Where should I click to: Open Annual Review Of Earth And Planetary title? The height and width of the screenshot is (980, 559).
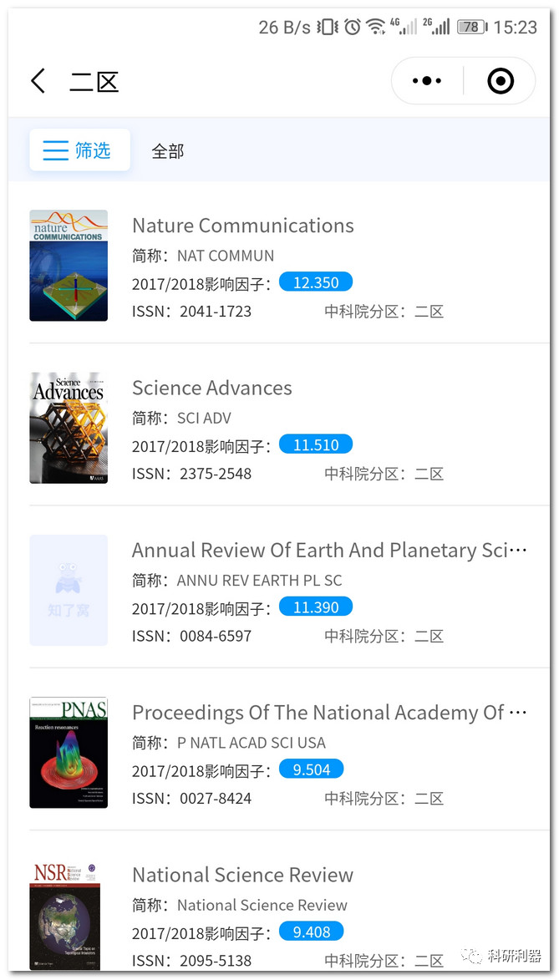pos(329,550)
